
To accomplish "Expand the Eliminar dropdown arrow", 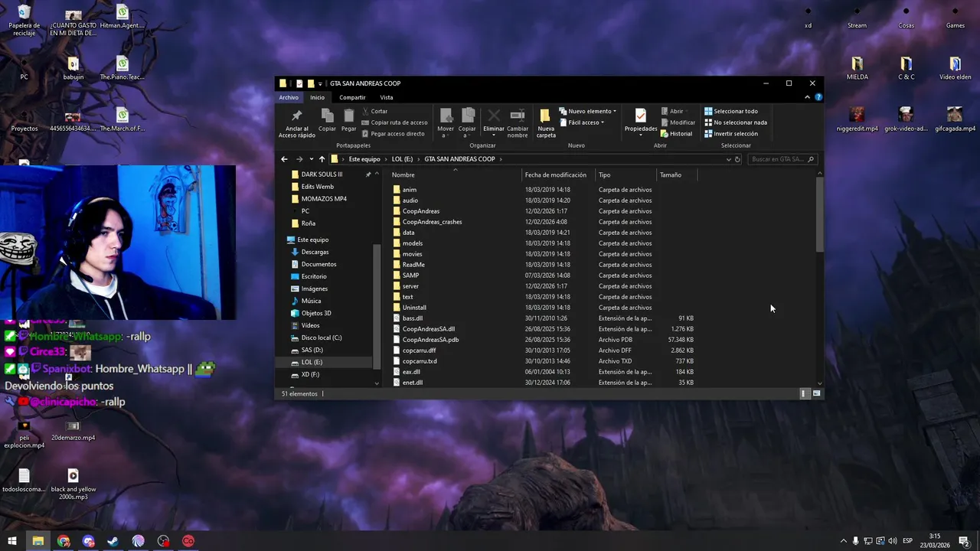I will (x=494, y=135).
